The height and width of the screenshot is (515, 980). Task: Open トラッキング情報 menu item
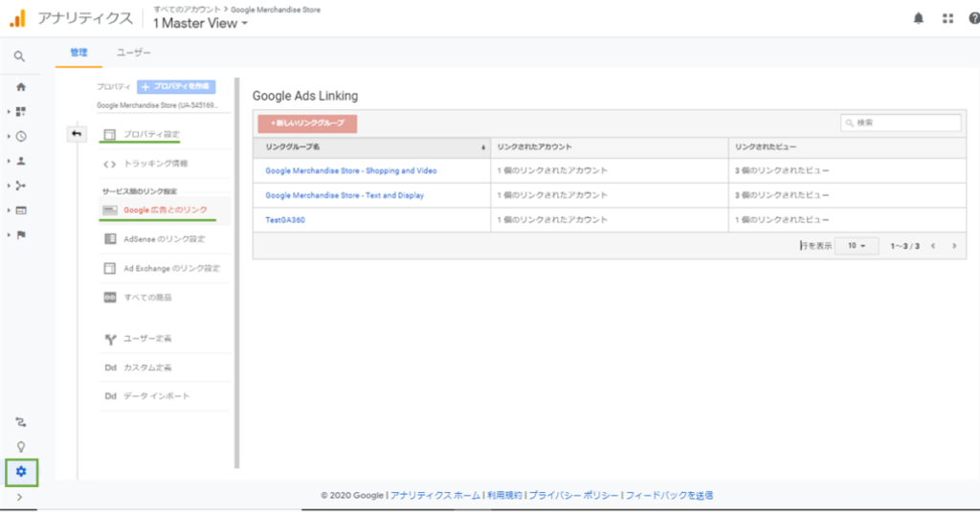coord(156,164)
